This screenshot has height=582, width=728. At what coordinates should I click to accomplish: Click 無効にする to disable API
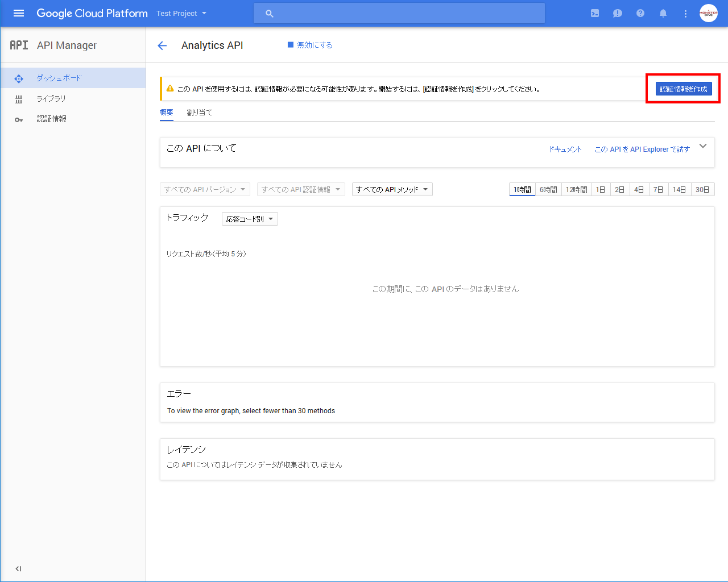pos(310,45)
